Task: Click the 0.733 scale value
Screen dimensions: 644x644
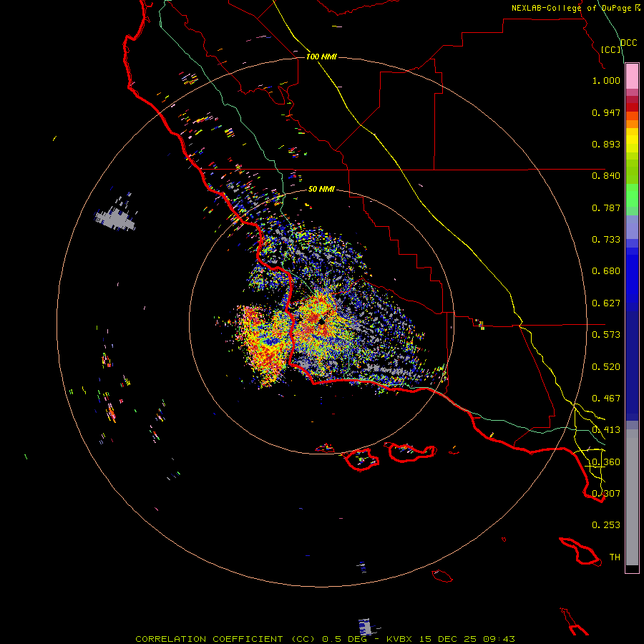Action: (606, 240)
